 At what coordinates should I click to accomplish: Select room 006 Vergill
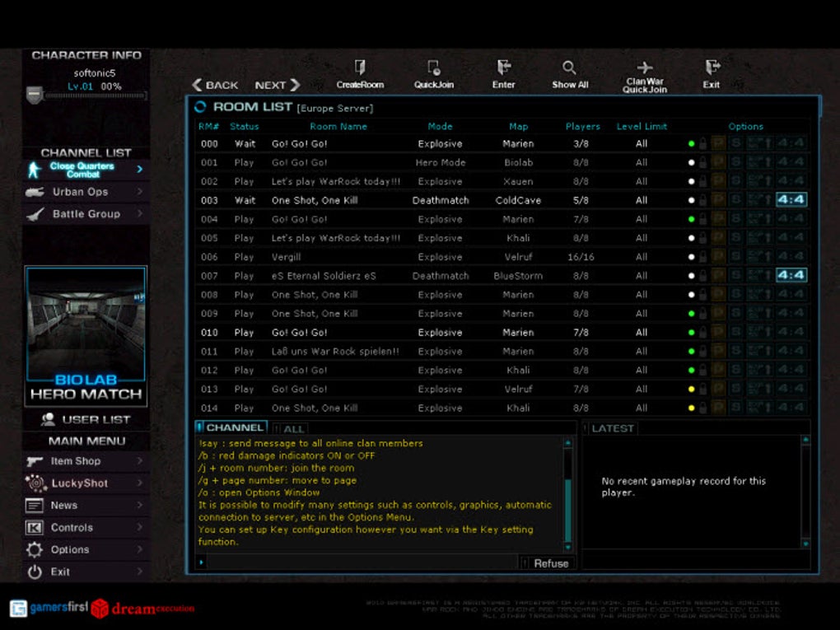(x=502, y=257)
